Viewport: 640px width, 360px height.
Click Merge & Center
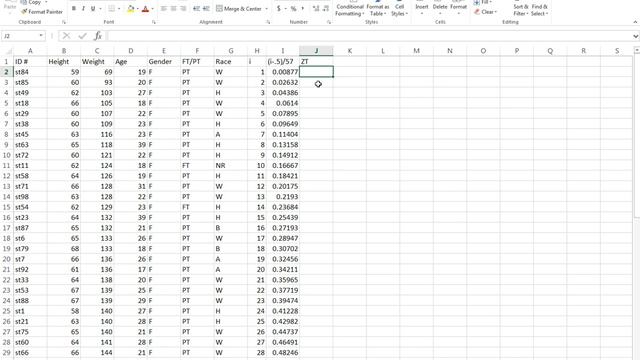pyautogui.click(x=239, y=9)
